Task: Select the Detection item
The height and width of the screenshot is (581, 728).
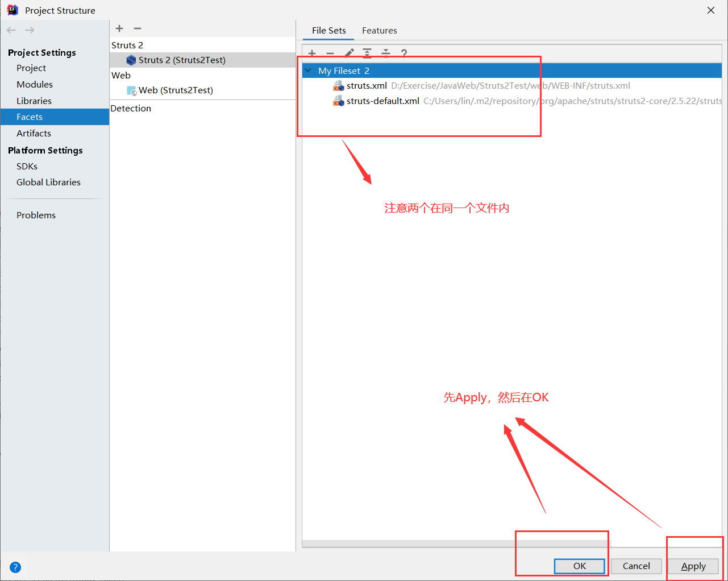Action: (x=131, y=108)
